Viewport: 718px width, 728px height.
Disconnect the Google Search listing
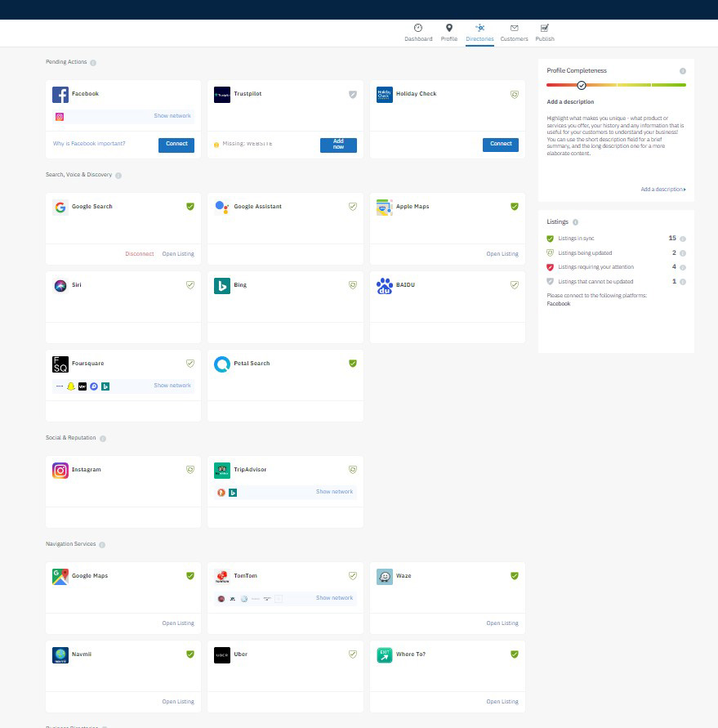pyautogui.click(x=139, y=254)
